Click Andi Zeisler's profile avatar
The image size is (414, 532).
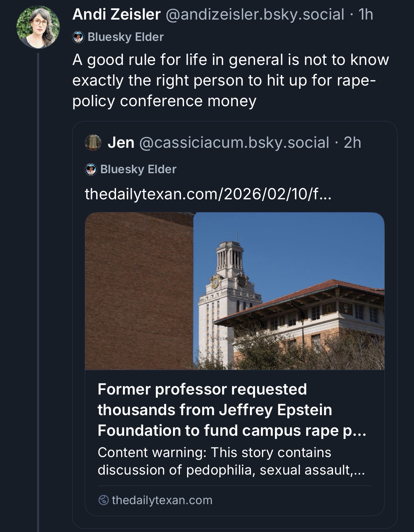click(38, 27)
